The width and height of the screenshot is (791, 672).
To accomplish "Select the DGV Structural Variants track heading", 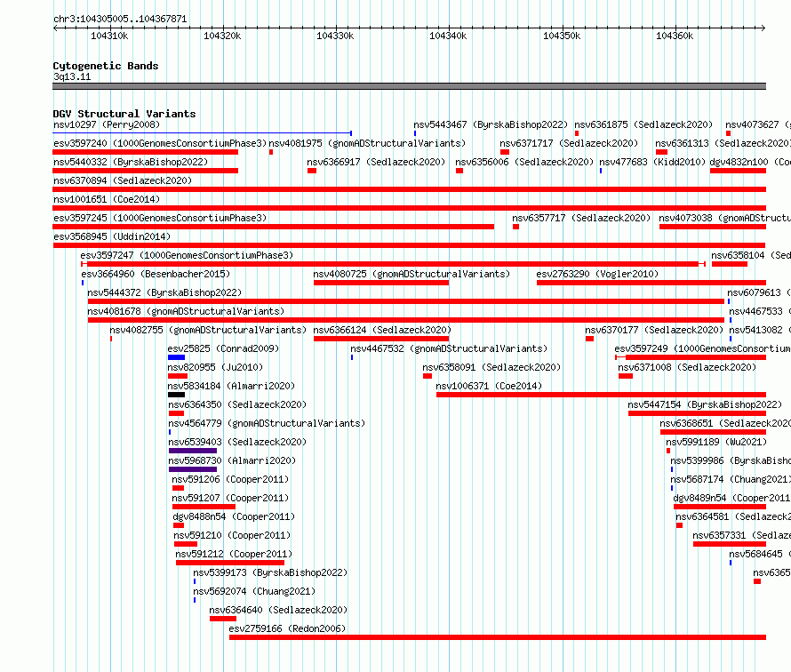I will pyautogui.click(x=124, y=114).
